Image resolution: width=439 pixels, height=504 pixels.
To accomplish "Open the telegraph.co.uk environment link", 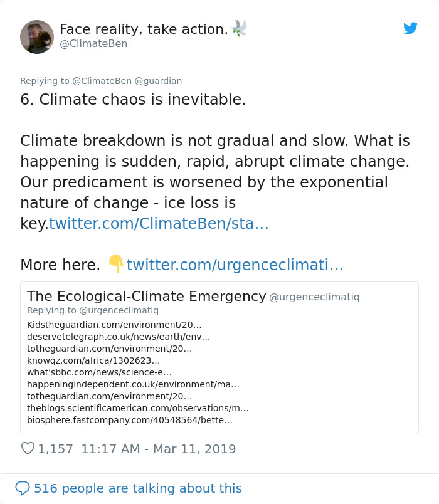I will tap(119, 337).
